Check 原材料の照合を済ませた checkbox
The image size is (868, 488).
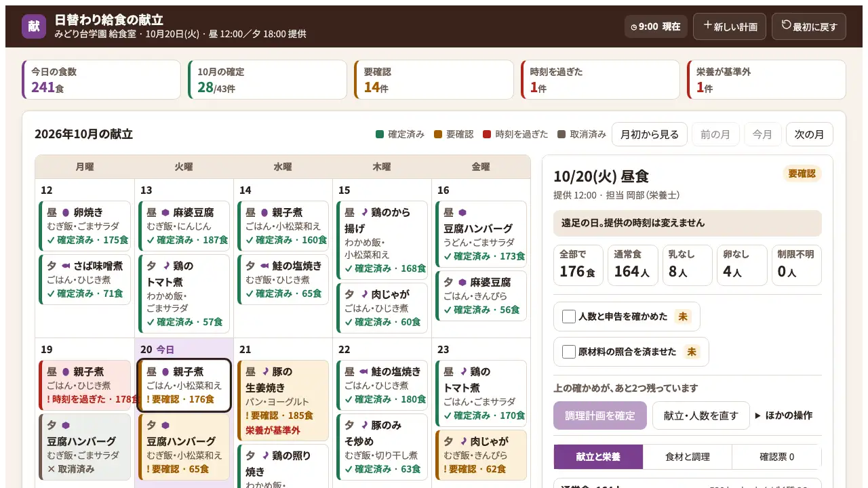click(569, 352)
